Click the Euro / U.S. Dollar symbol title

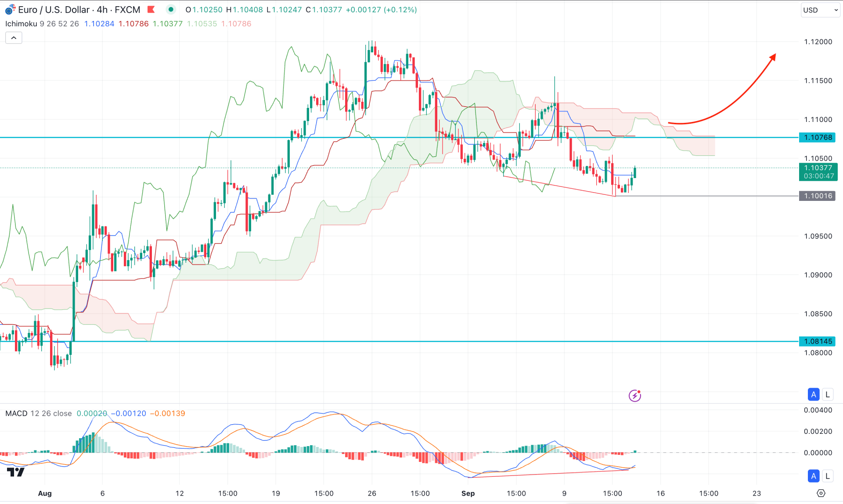pos(54,10)
